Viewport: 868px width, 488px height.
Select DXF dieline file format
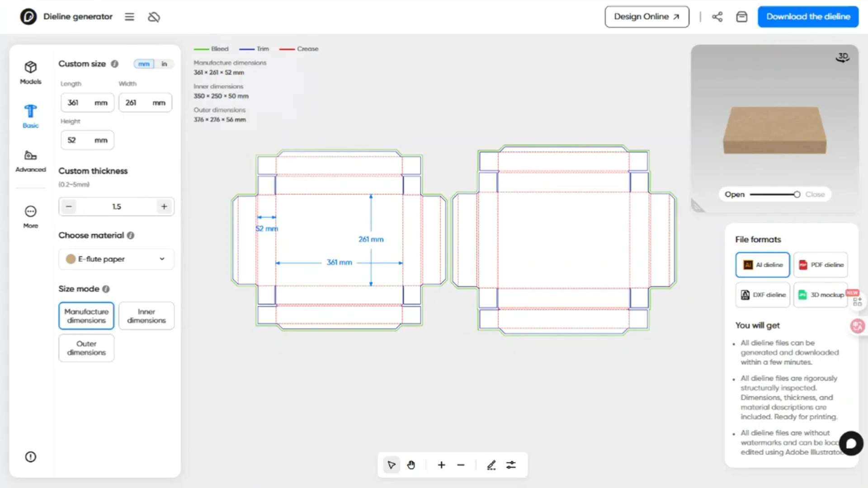pos(763,295)
